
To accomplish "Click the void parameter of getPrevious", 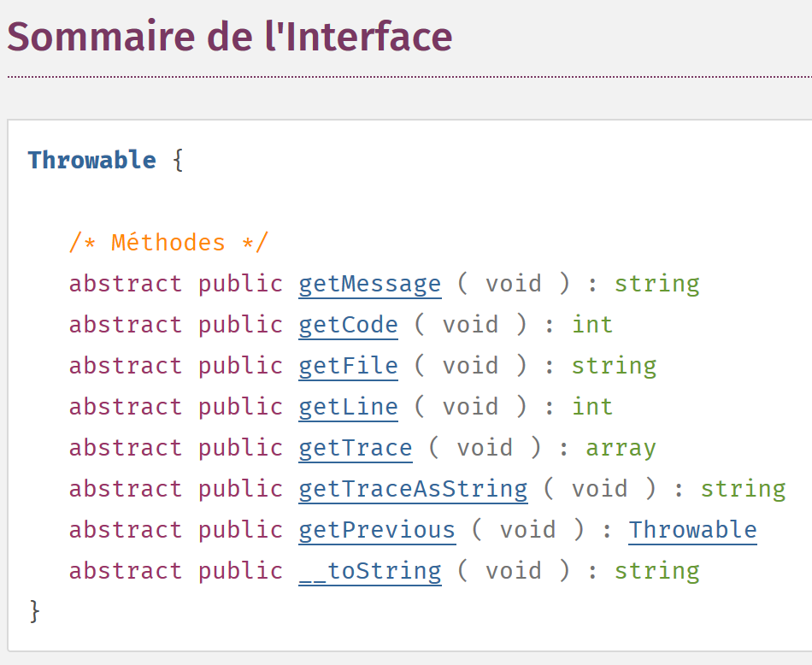I will click(x=527, y=530).
